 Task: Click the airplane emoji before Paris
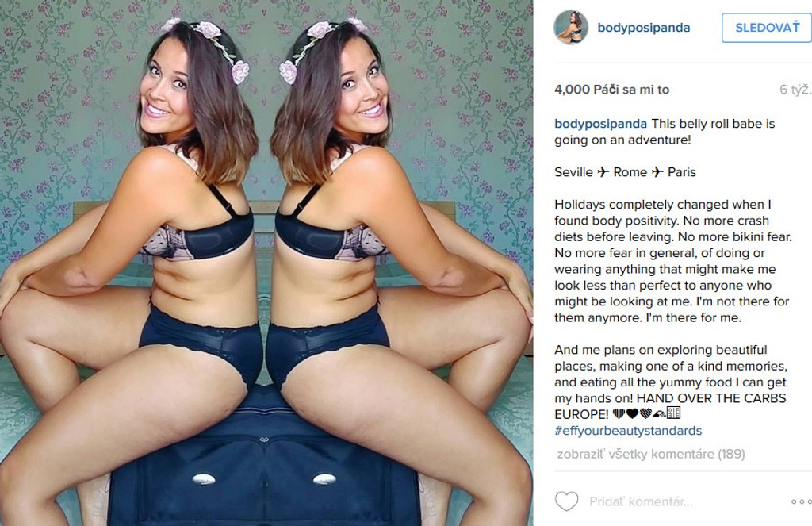click(657, 172)
